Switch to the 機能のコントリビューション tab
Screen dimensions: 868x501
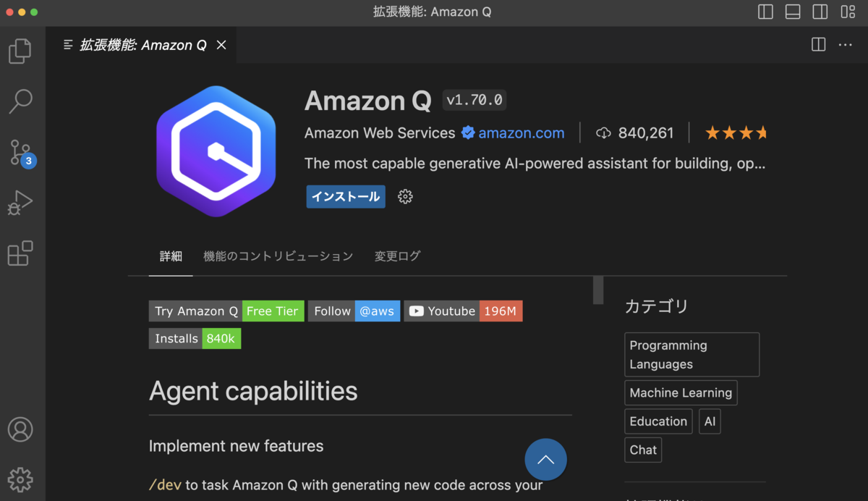(278, 256)
